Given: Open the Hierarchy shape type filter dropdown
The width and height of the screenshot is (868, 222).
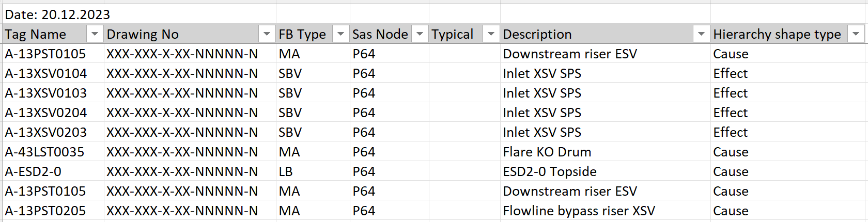Looking at the screenshot, I should click(x=856, y=34).
